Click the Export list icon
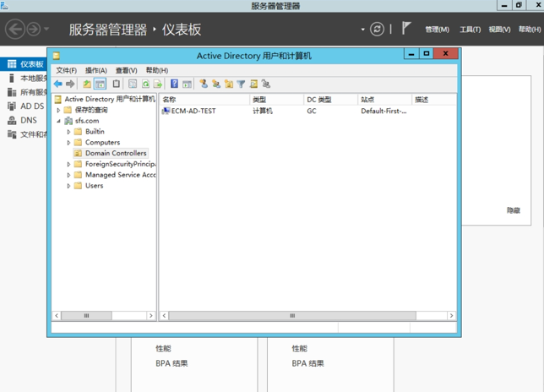Viewport: 544px width, 392px height. 158,84
